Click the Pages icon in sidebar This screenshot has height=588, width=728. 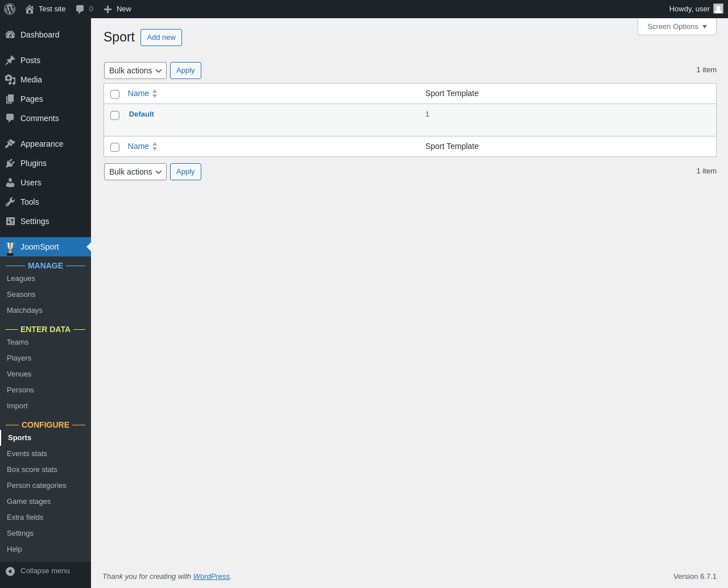click(10, 99)
